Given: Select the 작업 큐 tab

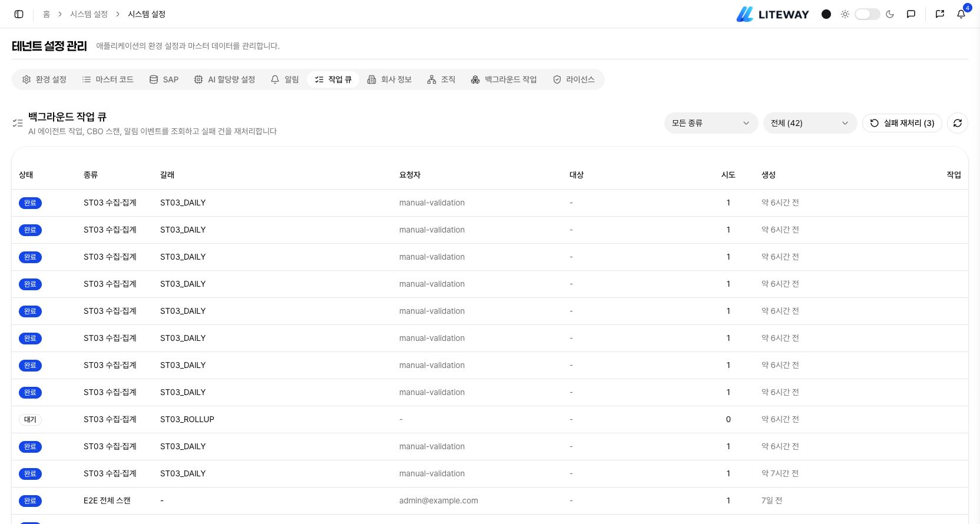Looking at the screenshot, I should 333,79.
